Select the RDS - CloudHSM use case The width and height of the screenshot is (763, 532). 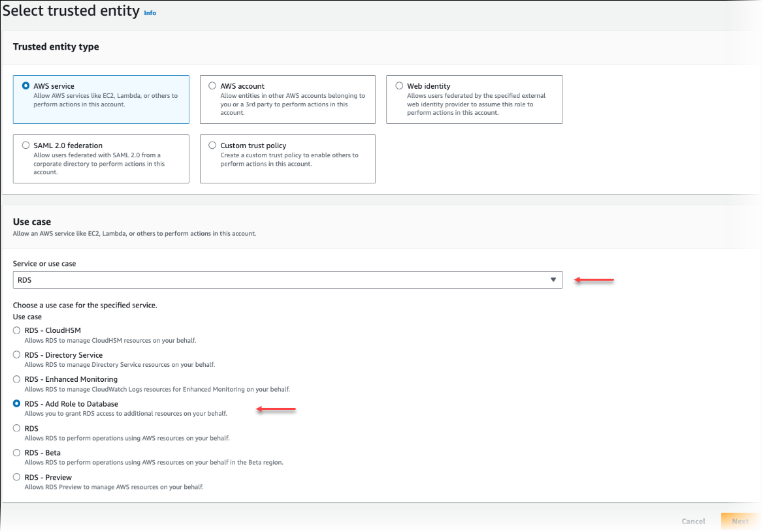[16, 330]
